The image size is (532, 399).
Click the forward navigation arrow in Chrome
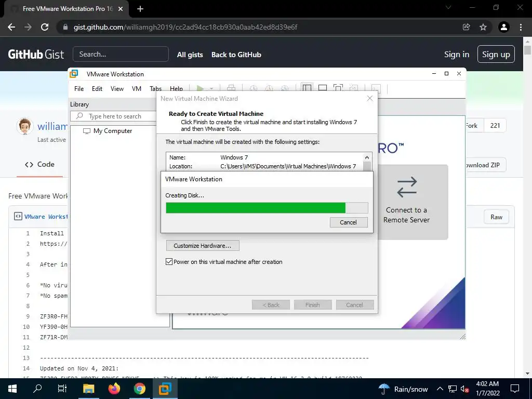(x=28, y=27)
